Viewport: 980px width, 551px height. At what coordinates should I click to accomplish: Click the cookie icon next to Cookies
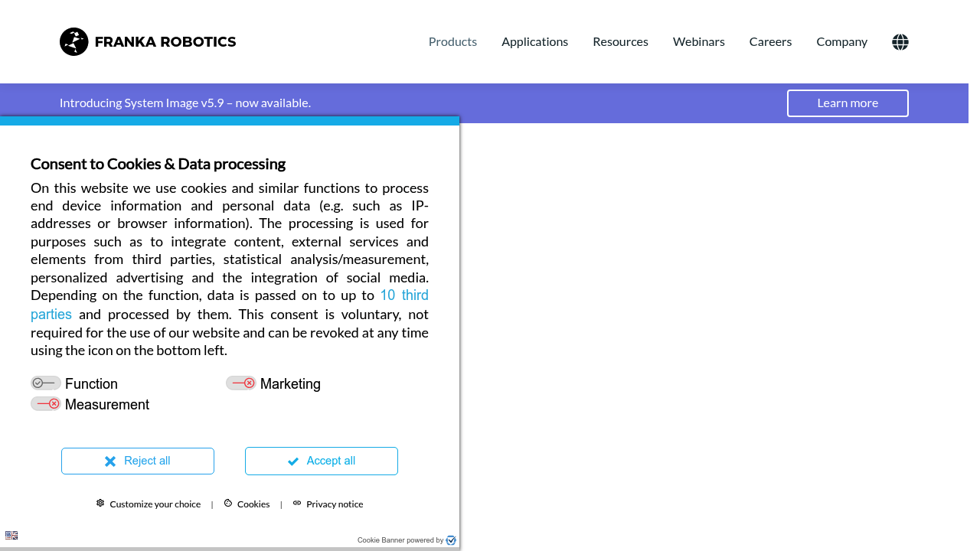point(228,504)
